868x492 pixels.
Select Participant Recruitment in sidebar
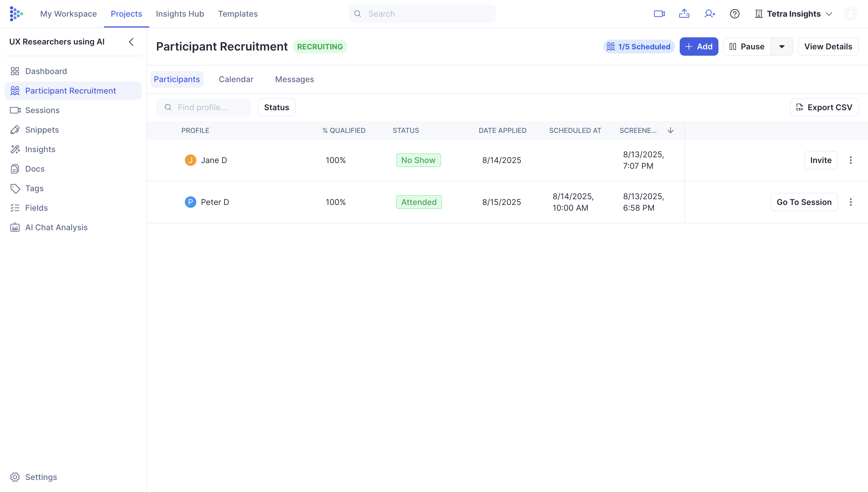coord(73,90)
